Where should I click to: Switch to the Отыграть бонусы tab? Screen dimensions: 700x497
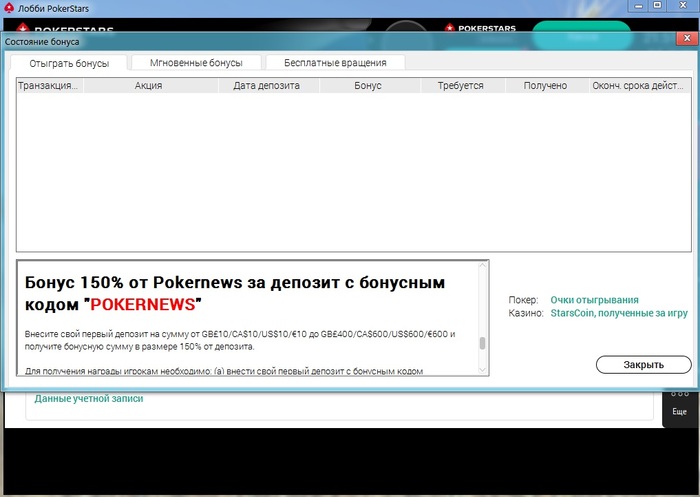pyautogui.click(x=69, y=63)
